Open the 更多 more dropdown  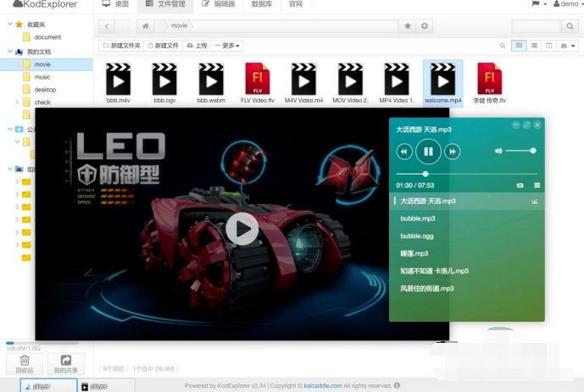[227, 46]
